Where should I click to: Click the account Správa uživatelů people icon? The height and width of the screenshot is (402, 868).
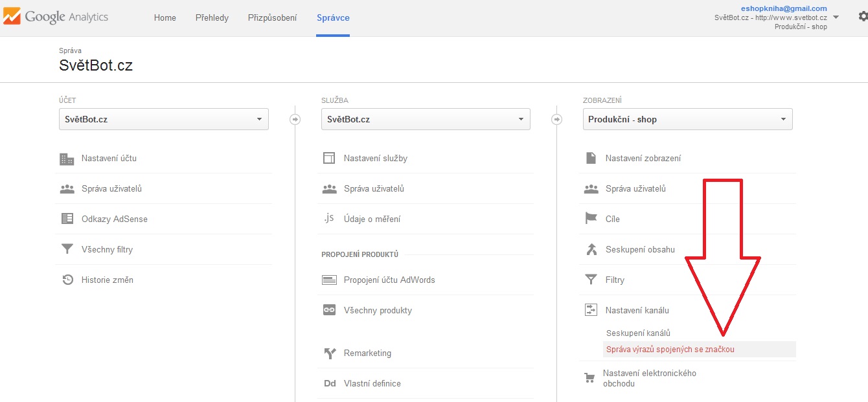point(67,189)
